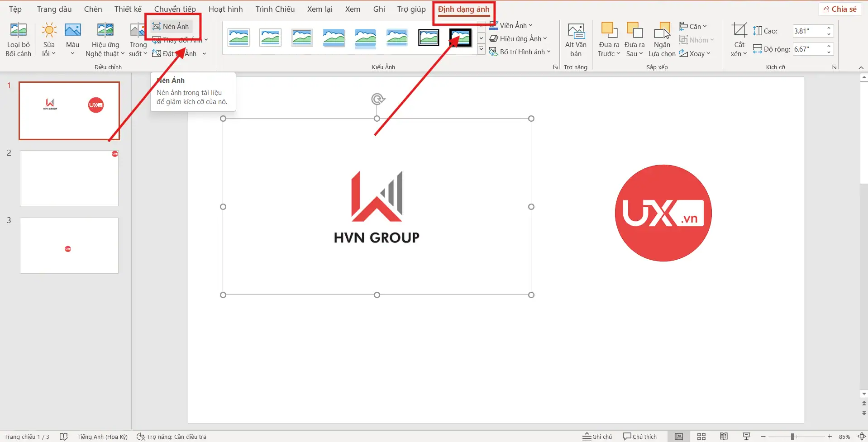Switch to Reading view icon
The image size is (868, 442).
(724, 437)
